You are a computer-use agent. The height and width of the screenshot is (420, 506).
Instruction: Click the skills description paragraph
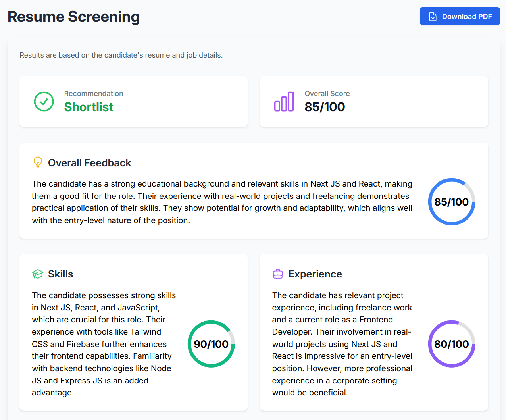tap(104, 344)
